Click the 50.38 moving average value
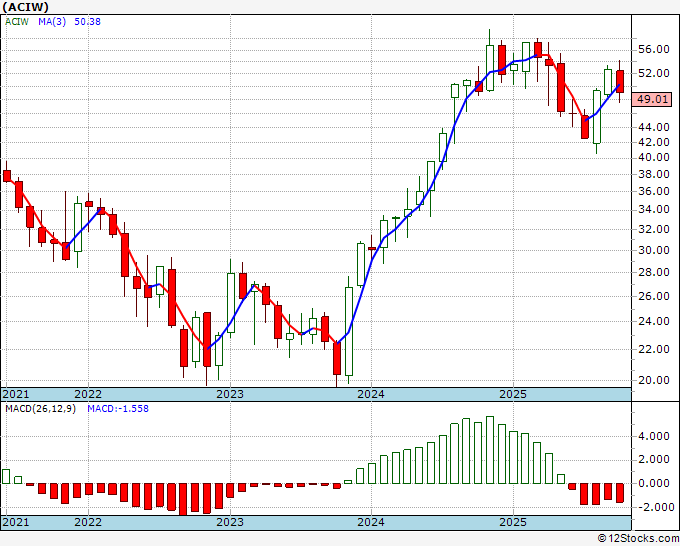The image size is (680, 546). click(x=88, y=21)
